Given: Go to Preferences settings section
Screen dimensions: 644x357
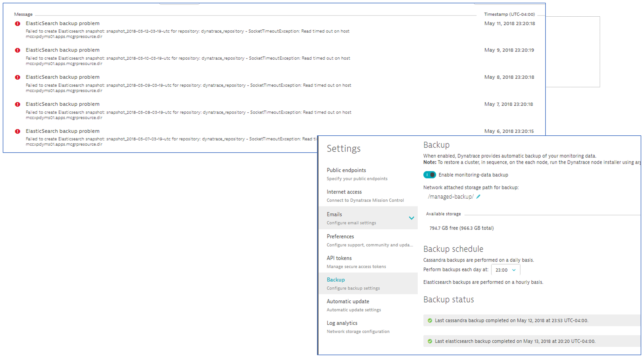Looking at the screenshot, I should (x=340, y=236).
